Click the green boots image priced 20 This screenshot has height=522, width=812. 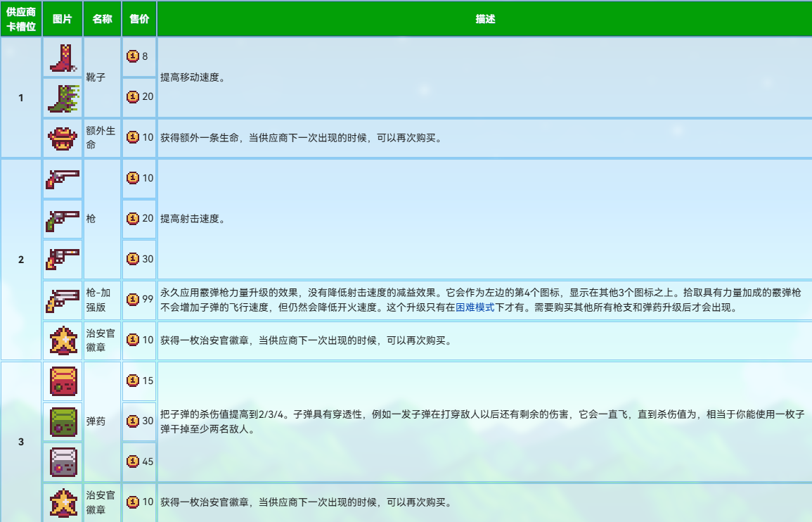[63, 97]
